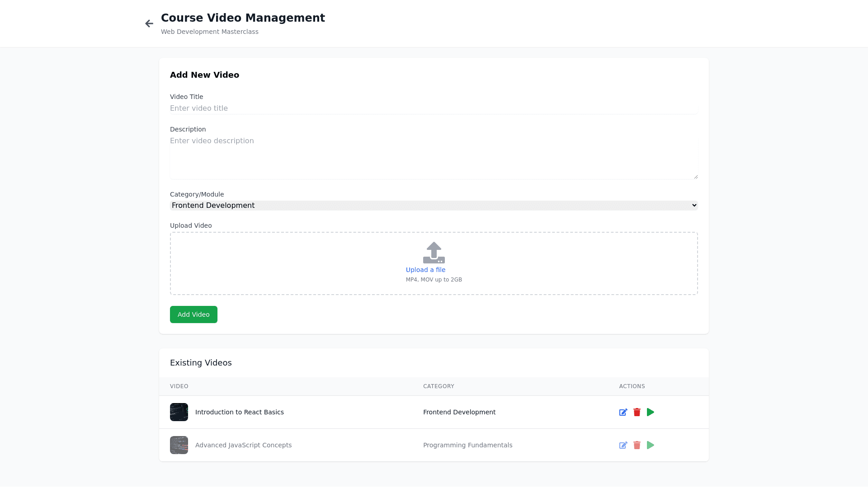Delete Advanced JavaScript Concepts video

(637, 445)
